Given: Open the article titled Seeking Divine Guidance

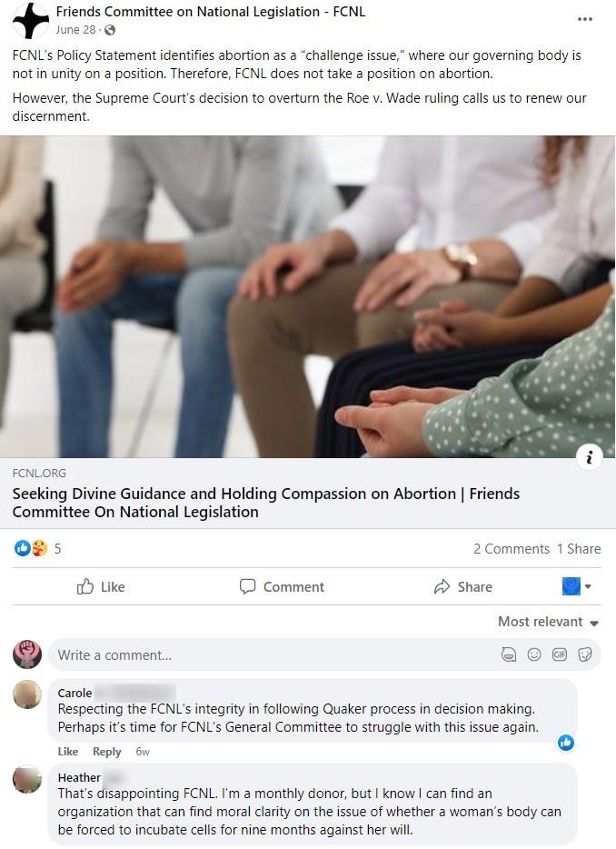Looking at the screenshot, I should pyautogui.click(x=266, y=503).
